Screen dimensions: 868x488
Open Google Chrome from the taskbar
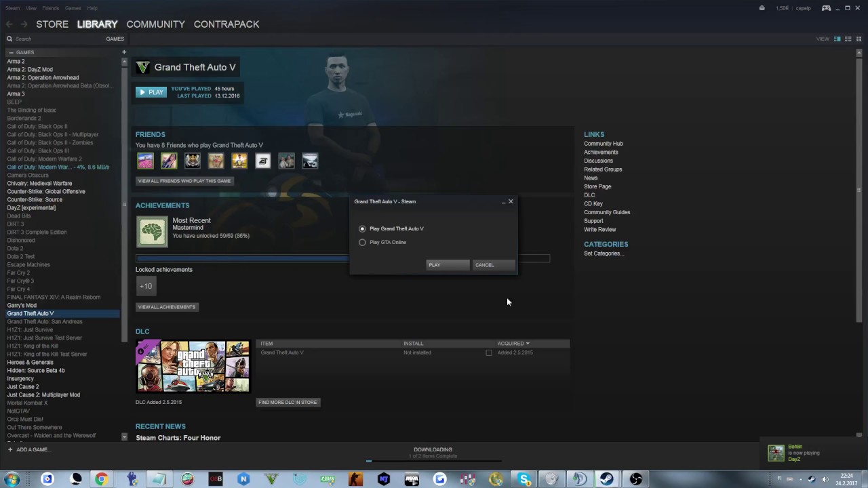pyautogui.click(x=101, y=479)
